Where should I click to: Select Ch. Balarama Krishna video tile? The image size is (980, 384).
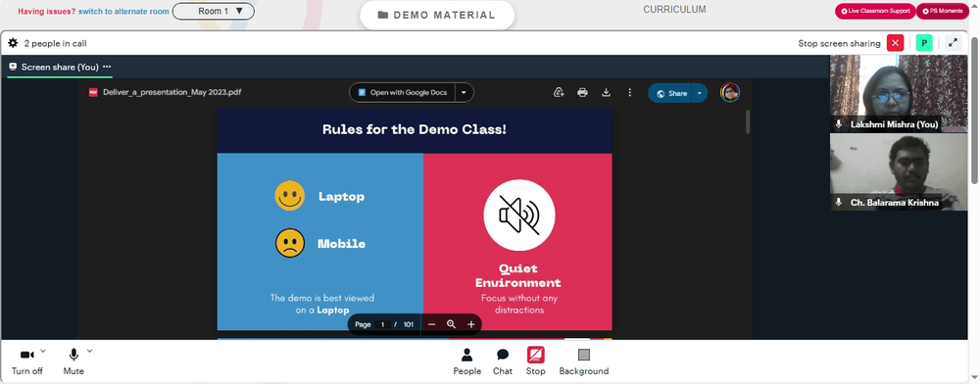[898, 171]
